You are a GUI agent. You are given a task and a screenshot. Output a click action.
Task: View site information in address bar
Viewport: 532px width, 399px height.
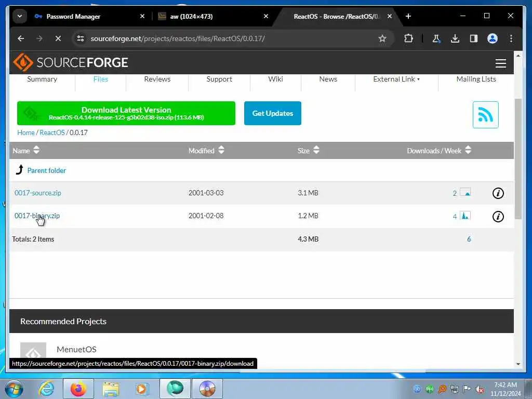(x=81, y=38)
